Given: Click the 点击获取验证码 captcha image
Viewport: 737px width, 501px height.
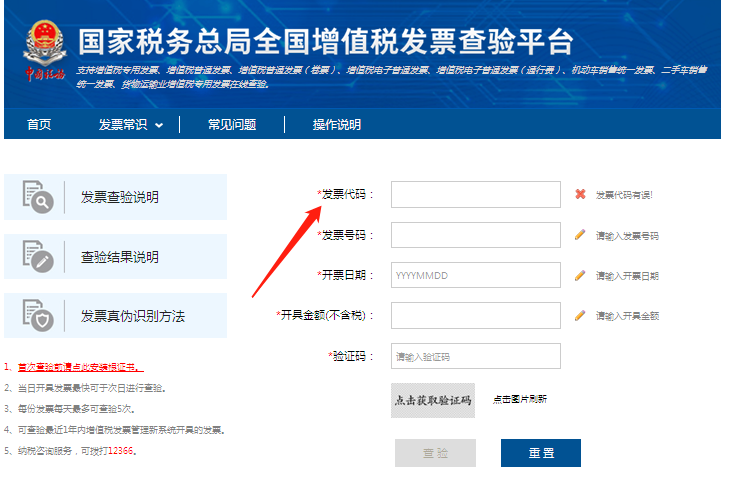Looking at the screenshot, I should [433, 400].
